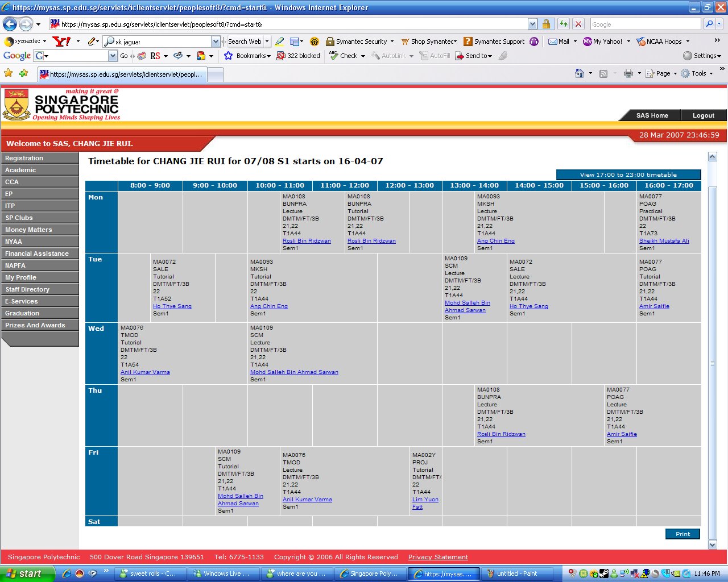Click the browser Forward button
This screenshot has height=582, width=728.
[26, 24]
